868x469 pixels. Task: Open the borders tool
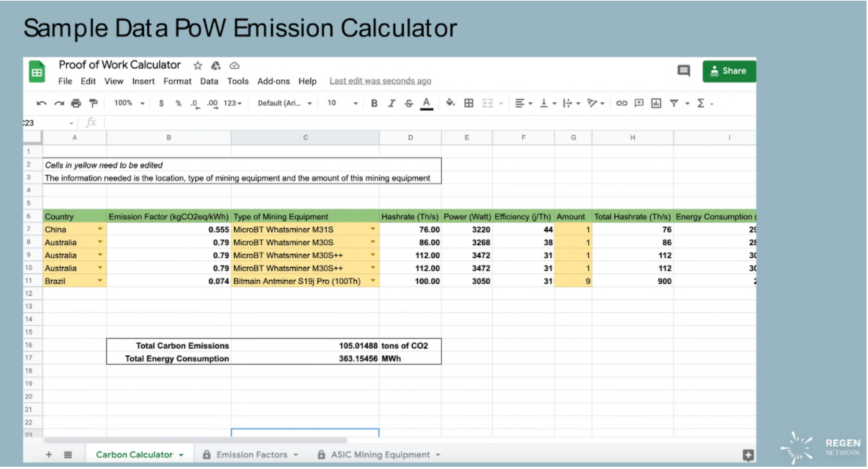[x=469, y=104]
